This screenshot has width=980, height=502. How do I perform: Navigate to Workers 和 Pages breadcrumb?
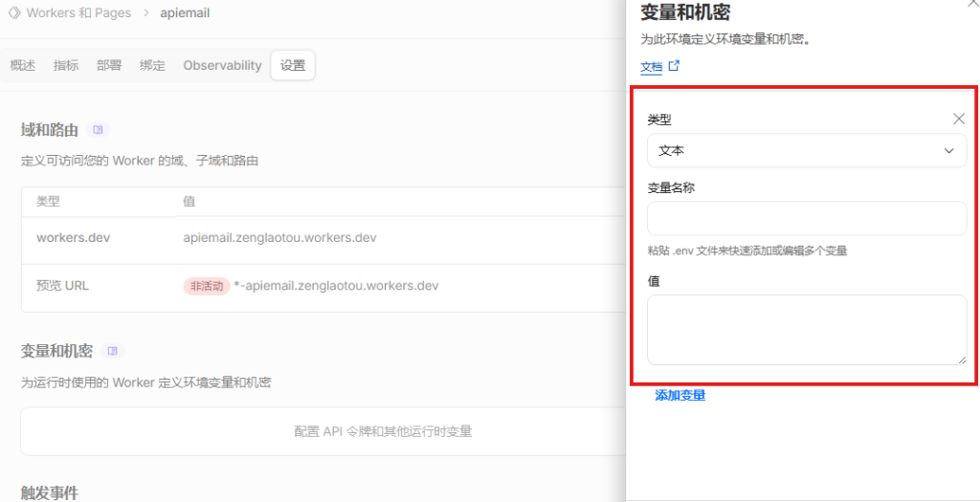78,12
